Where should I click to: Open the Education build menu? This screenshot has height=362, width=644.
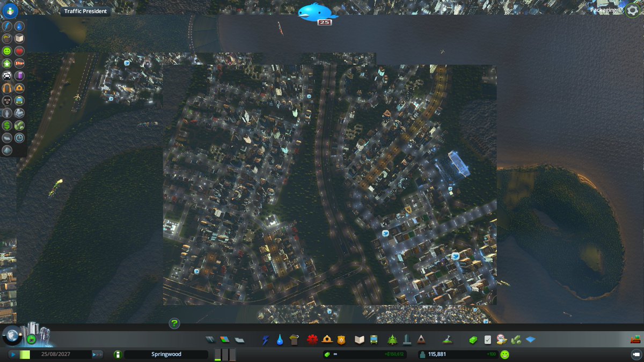click(360, 339)
